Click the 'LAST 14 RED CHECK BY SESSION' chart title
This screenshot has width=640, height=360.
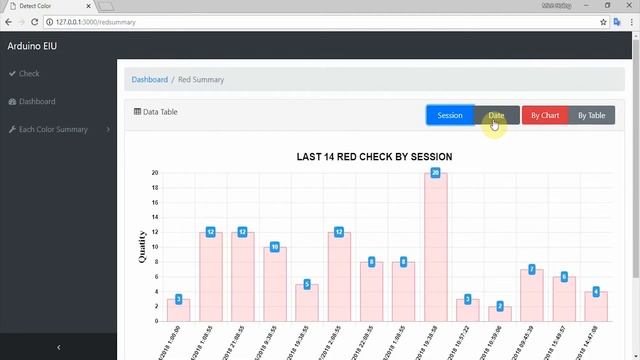pyautogui.click(x=374, y=157)
